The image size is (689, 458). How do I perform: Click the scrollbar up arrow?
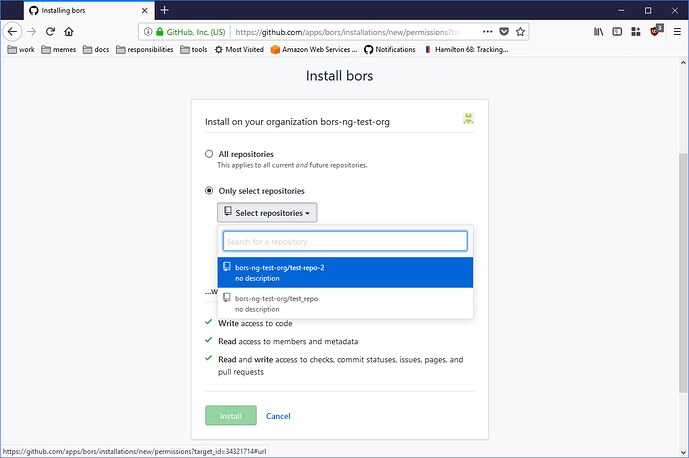[x=683, y=62]
